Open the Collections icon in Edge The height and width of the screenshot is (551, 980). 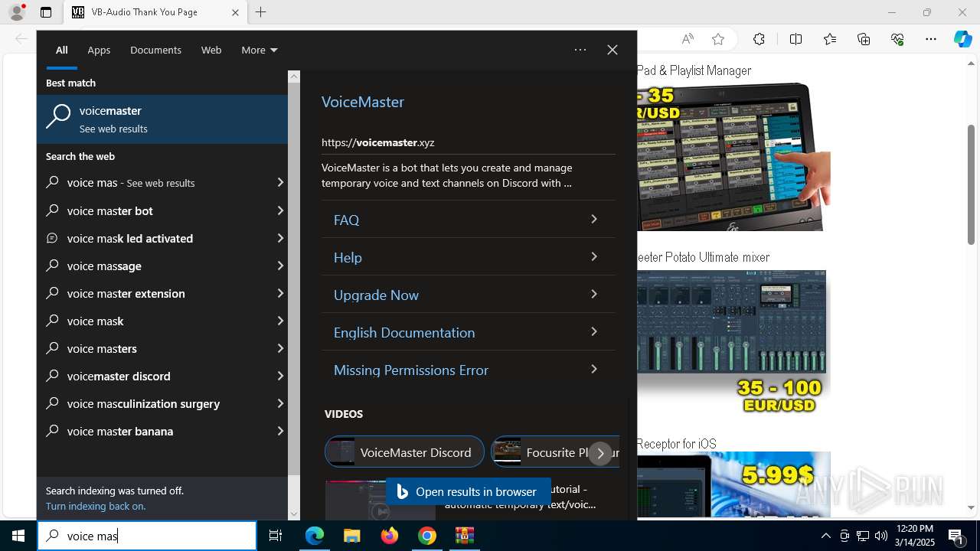(x=864, y=39)
